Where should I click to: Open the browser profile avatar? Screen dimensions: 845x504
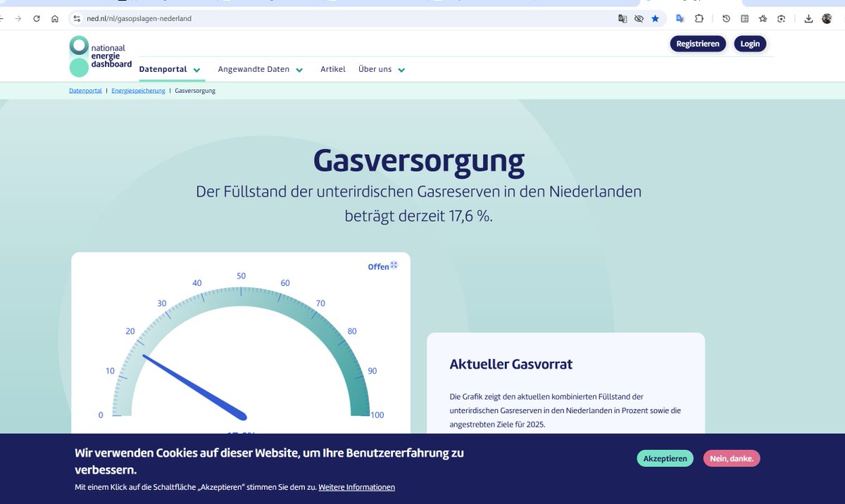point(827,18)
